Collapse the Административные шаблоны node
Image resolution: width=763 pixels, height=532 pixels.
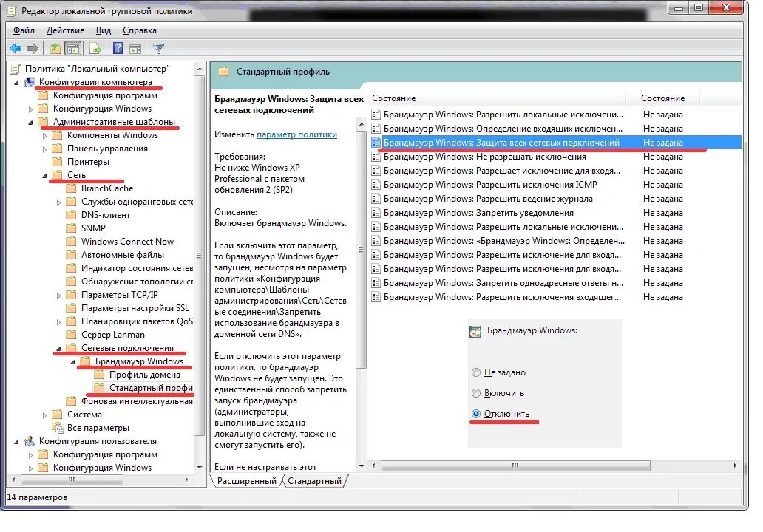30,123
